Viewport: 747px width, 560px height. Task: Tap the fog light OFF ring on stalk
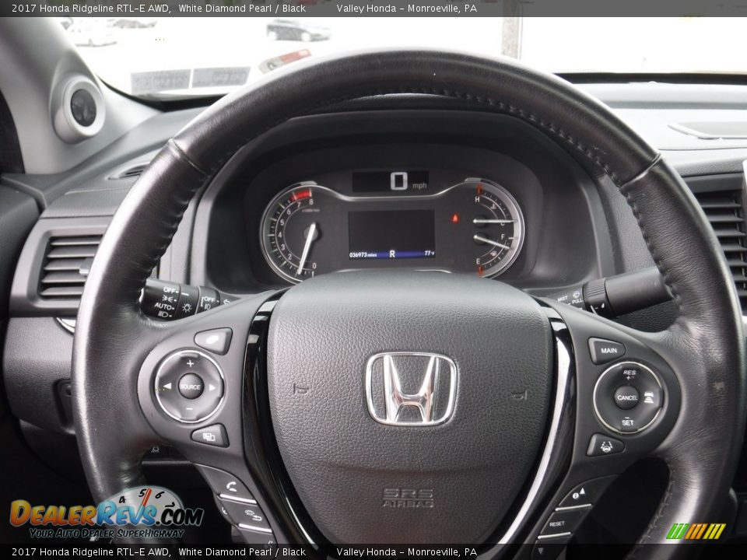[209, 301]
